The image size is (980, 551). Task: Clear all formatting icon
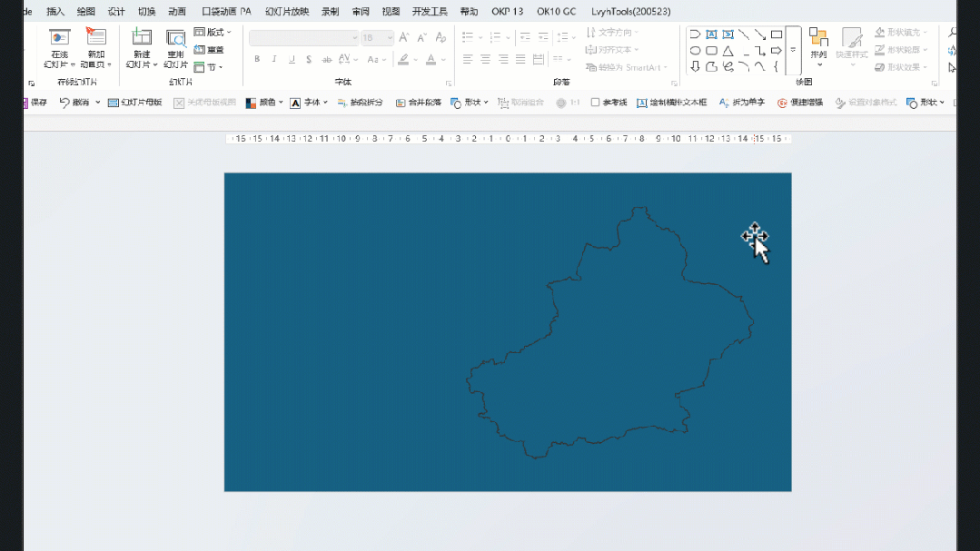pyautogui.click(x=441, y=37)
